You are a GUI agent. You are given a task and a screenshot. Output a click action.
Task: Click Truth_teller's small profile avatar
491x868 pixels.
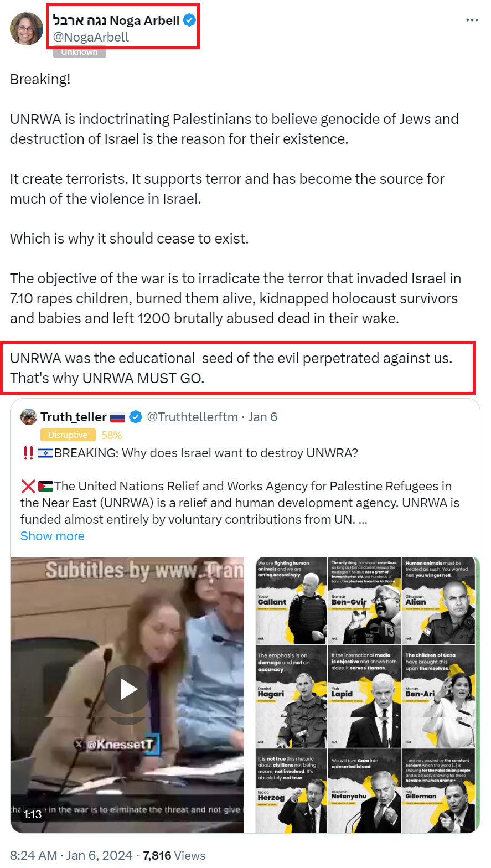click(29, 417)
